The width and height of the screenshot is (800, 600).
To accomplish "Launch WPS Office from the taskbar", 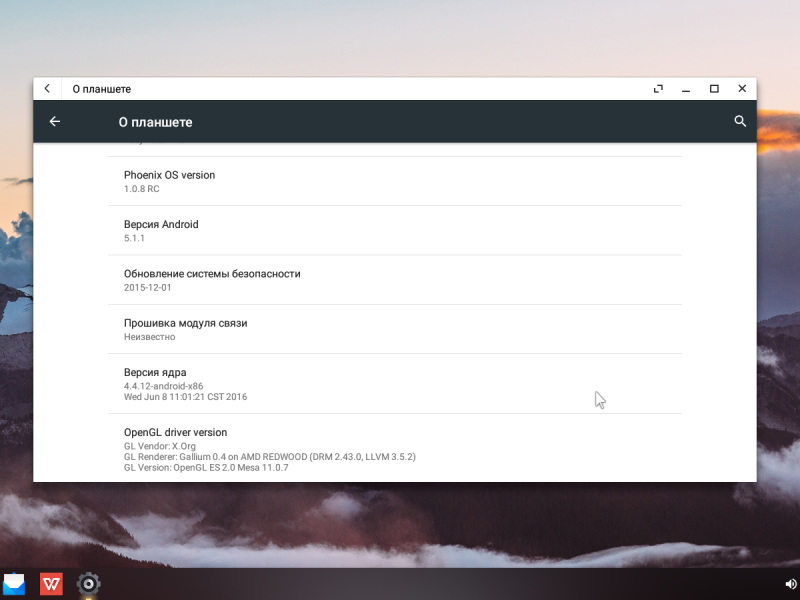I will coord(51,584).
